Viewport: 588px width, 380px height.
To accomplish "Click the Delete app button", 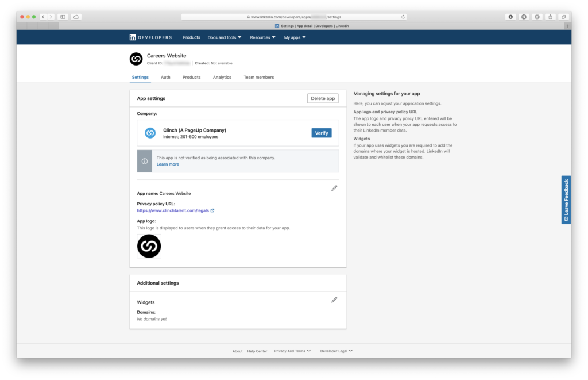I will coord(323,98).
